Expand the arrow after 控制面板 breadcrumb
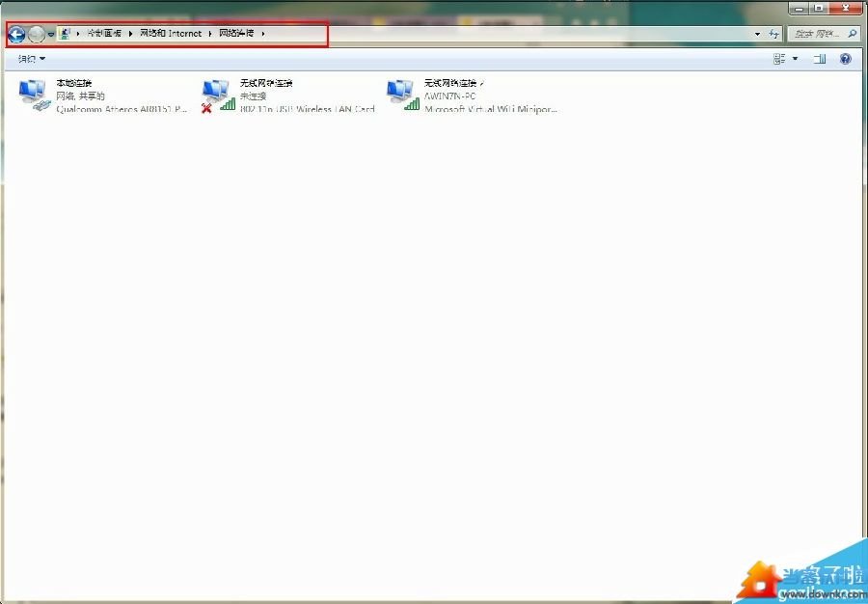Image resolution: width=868 pixels, height=604 pixels. point(130,34)
